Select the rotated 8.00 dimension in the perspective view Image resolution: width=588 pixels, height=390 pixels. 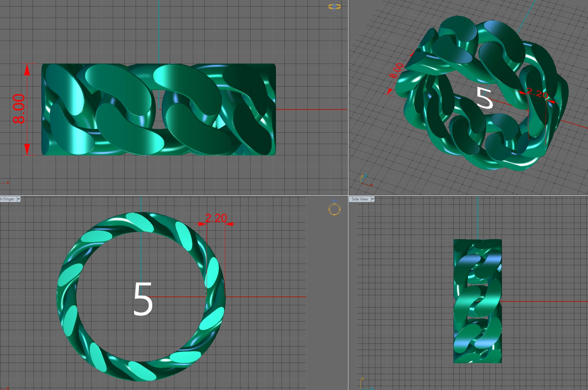[x=397, y=70]
